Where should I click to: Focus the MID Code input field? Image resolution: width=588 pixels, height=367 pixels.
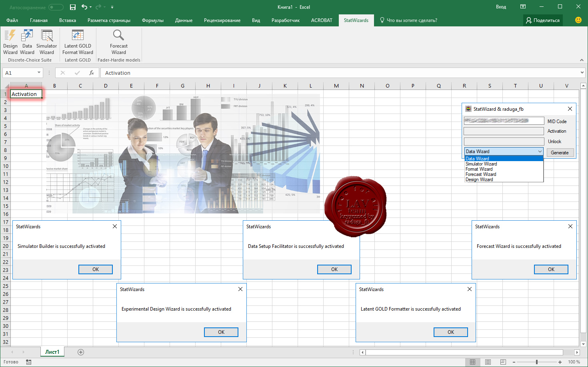(x=504, y=121)
